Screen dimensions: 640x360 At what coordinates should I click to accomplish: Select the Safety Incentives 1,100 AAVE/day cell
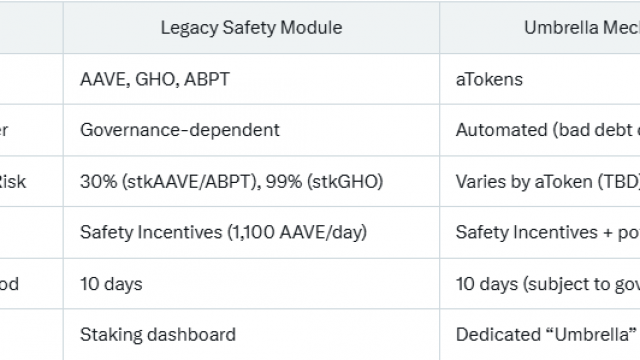pyautogui.click(x=251, y=232)
